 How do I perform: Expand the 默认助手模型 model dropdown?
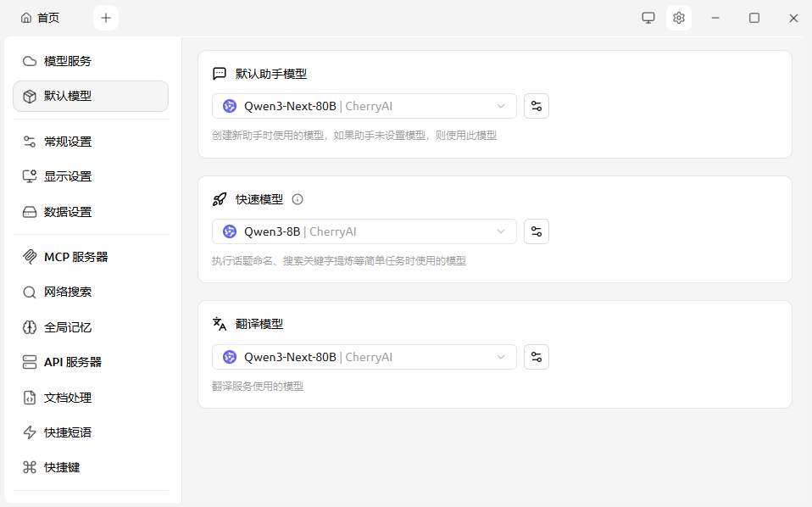pos(364,106)
